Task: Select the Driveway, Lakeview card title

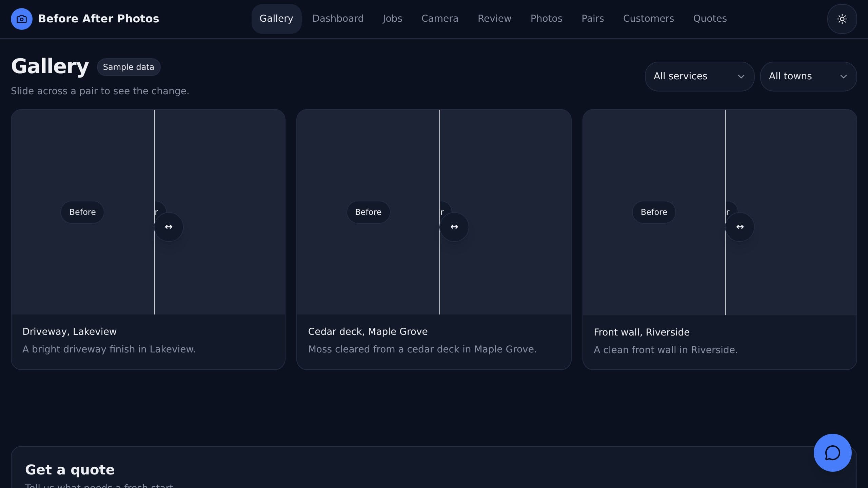Action: (70, 331)
